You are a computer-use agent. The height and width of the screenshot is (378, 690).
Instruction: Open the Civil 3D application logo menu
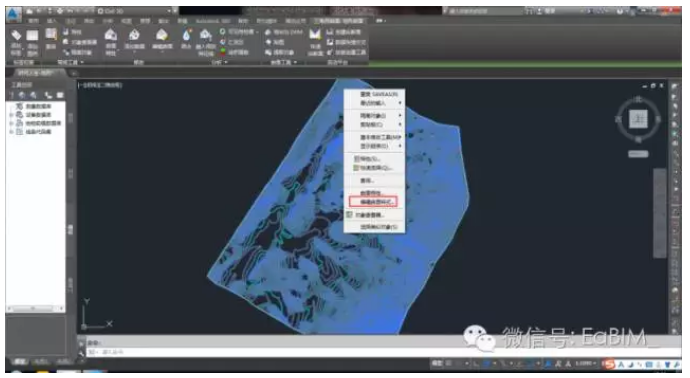click(x=13, y=14)
